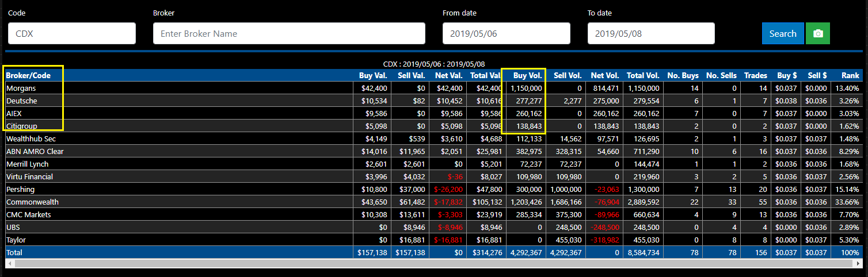The height and width of the screenshot is (277, 868).
Task: Click the horizontal scrollbar right arrow
Action: 859,263
